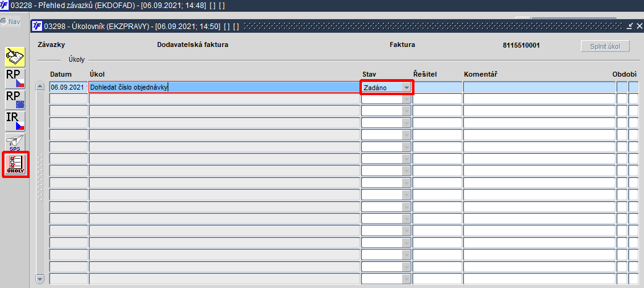The height and width of the screenshot is (288, 644).
Task: Click the Řešitel field in the Zadáno row
Action: (x=437, y=87)
